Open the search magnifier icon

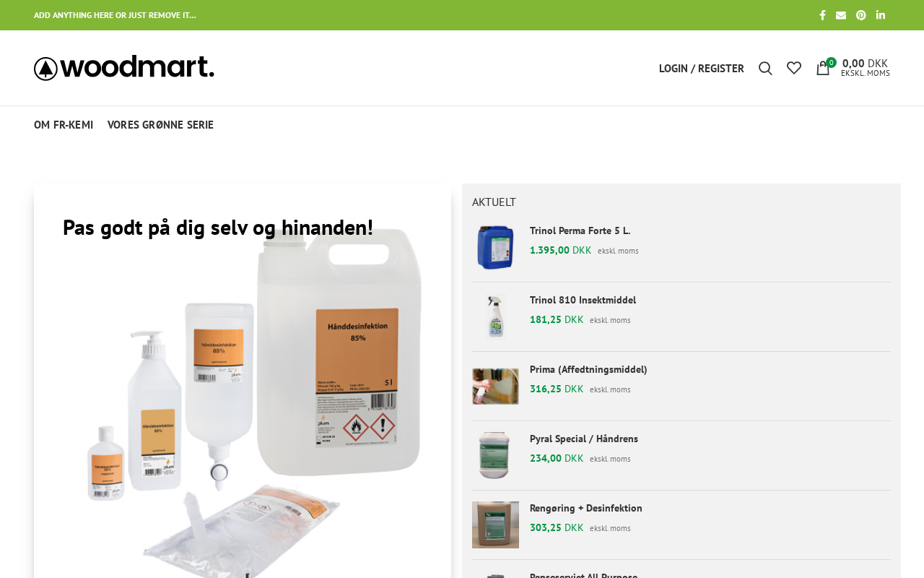click(765, 68)
